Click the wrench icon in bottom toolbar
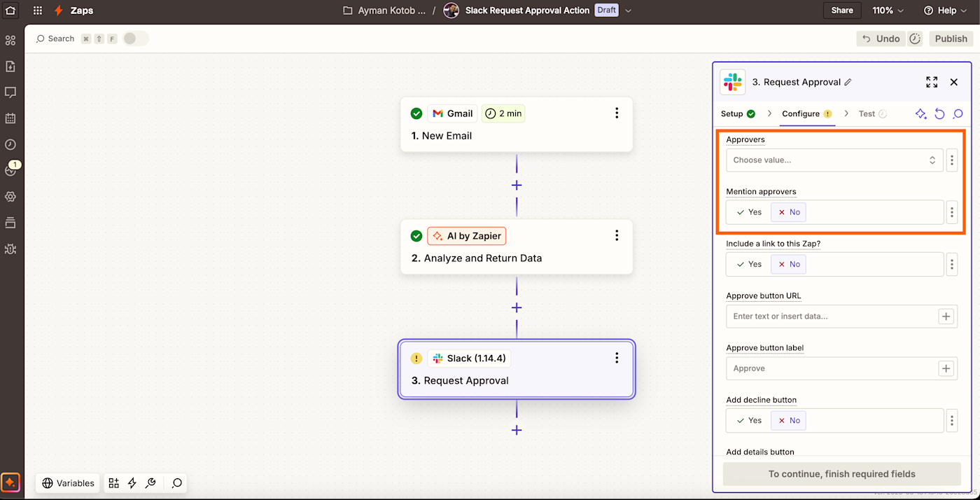 tap(150, 483)
